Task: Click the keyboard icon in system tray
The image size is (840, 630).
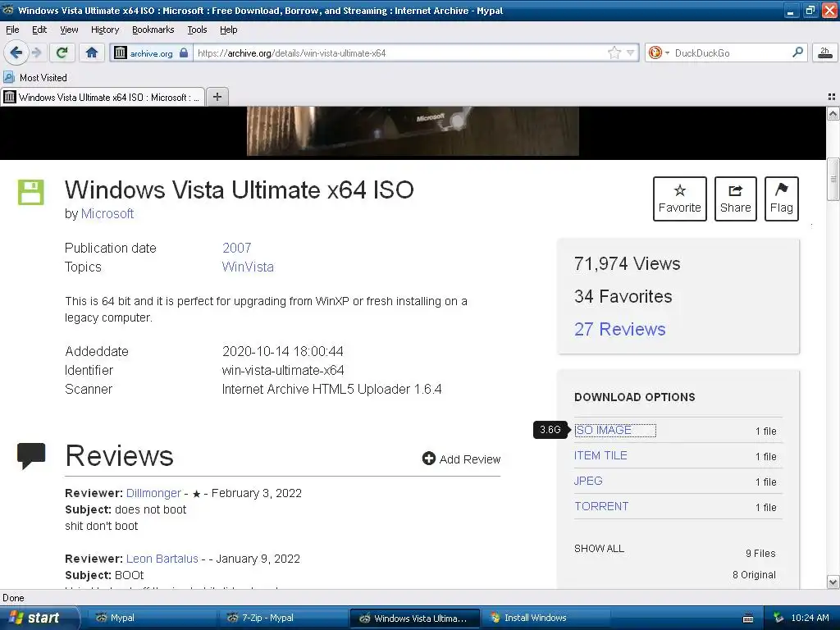Action: point(748,619)
